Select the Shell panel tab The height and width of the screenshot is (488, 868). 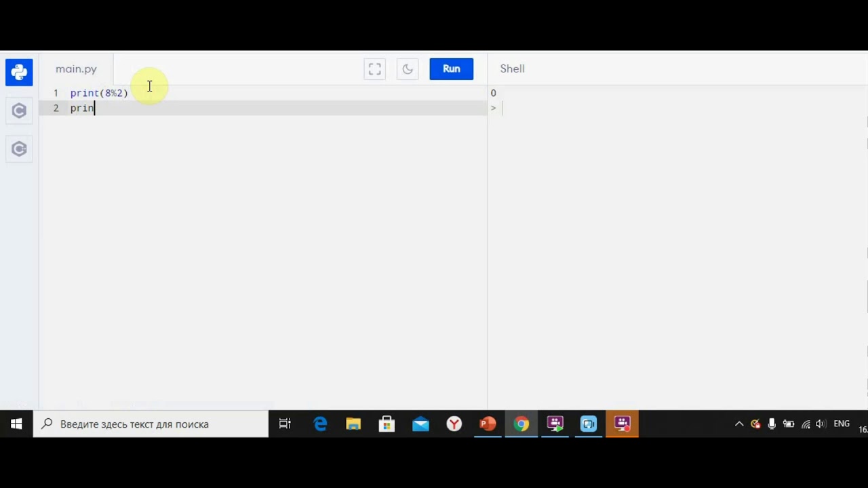[x=513, y=68]
